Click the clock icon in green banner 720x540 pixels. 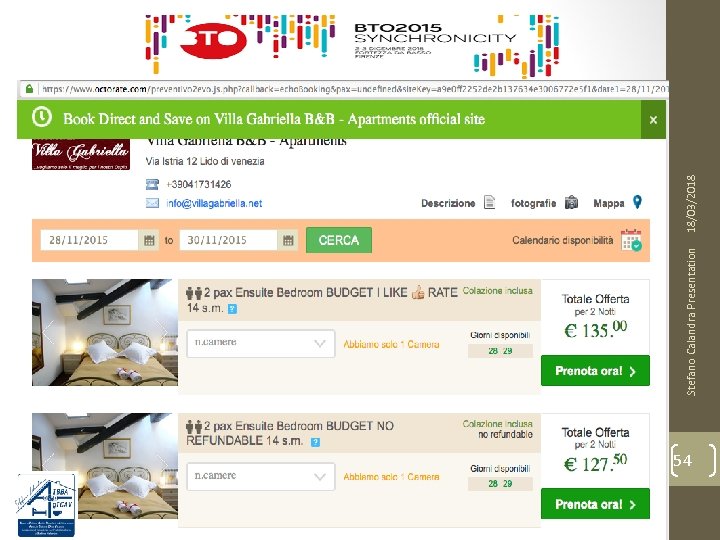pos(42,118)
